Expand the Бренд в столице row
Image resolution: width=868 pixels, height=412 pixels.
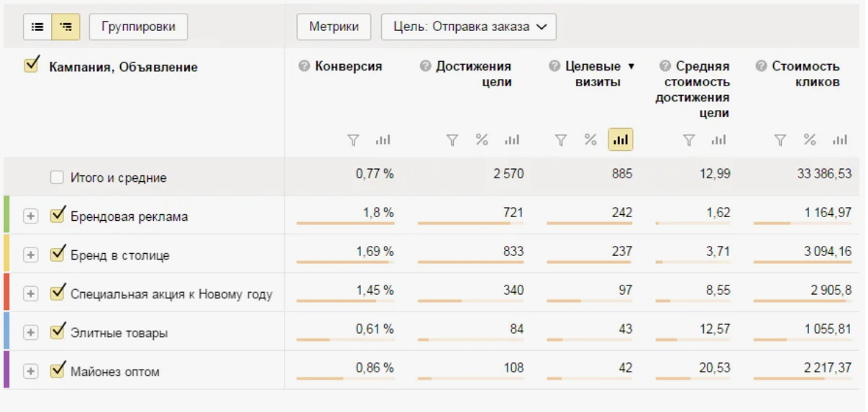coord(30,255)
